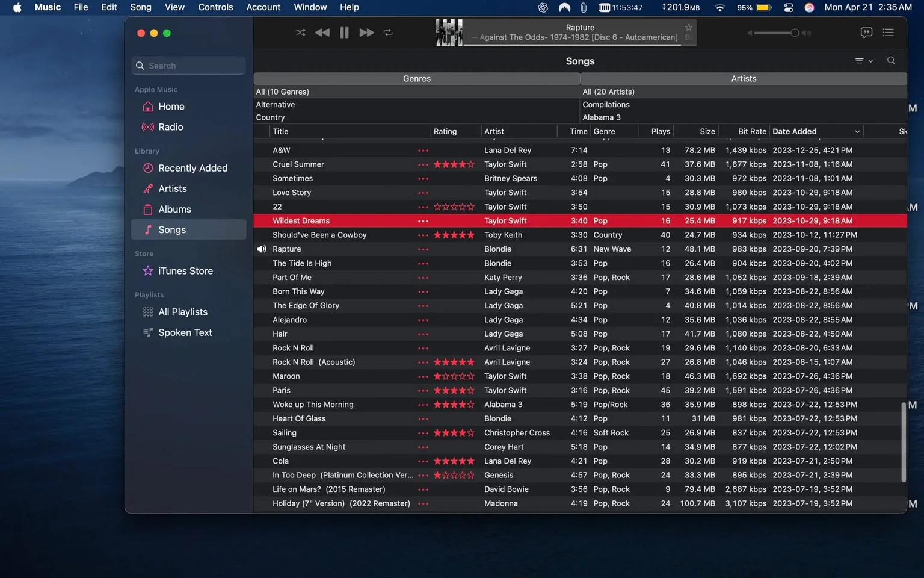
Task: Toggle shuffle playback
Action: tap(300, 33)
